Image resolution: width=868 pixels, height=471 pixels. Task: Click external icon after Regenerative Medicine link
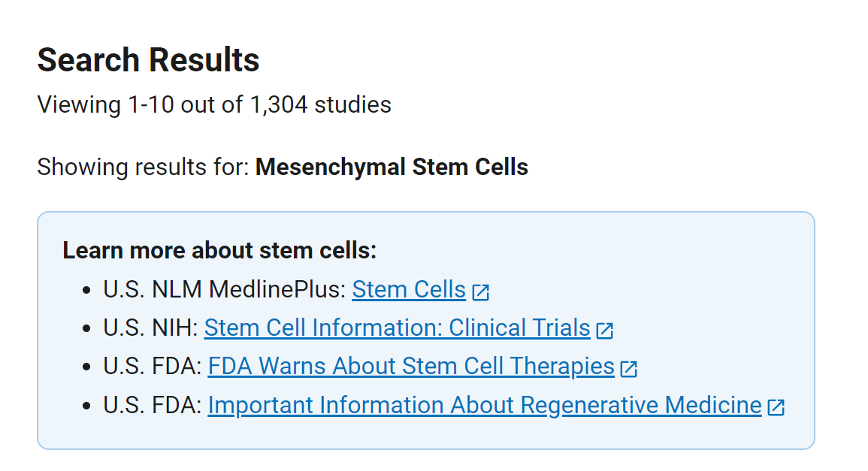[x=776, y=407]
